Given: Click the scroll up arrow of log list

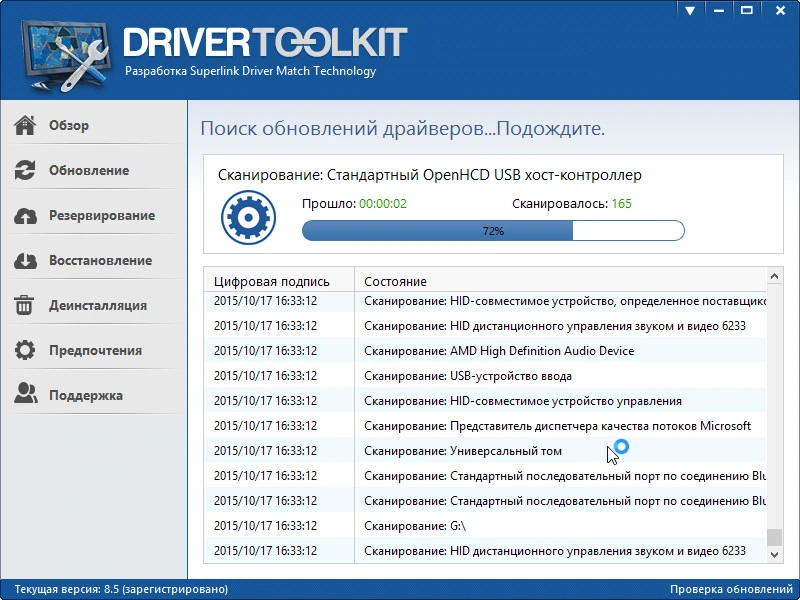Looking at the screenshot, I should 774,276.
